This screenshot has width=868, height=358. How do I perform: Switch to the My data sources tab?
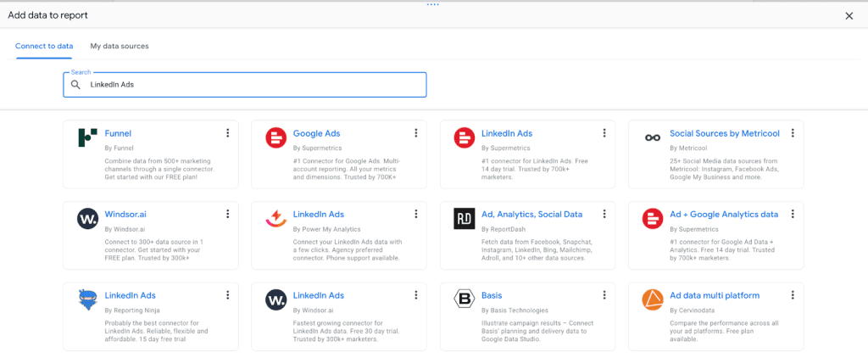pyautogui.click(x=120, y=46)
